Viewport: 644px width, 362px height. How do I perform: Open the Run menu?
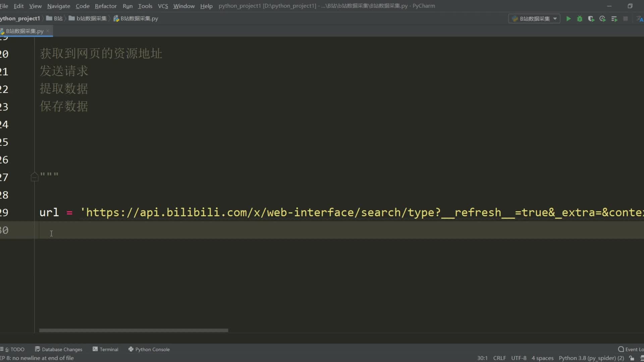[x=127, y=6]
